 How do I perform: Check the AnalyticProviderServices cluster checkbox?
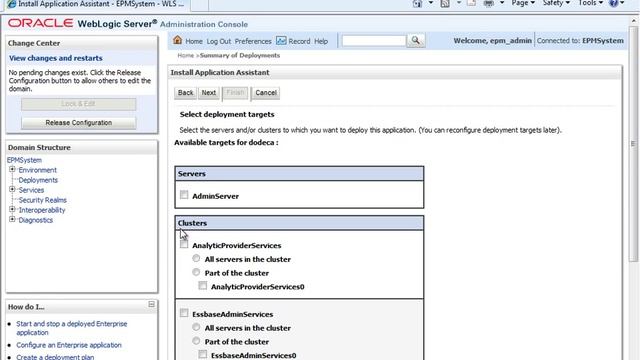tap(184, 244)
